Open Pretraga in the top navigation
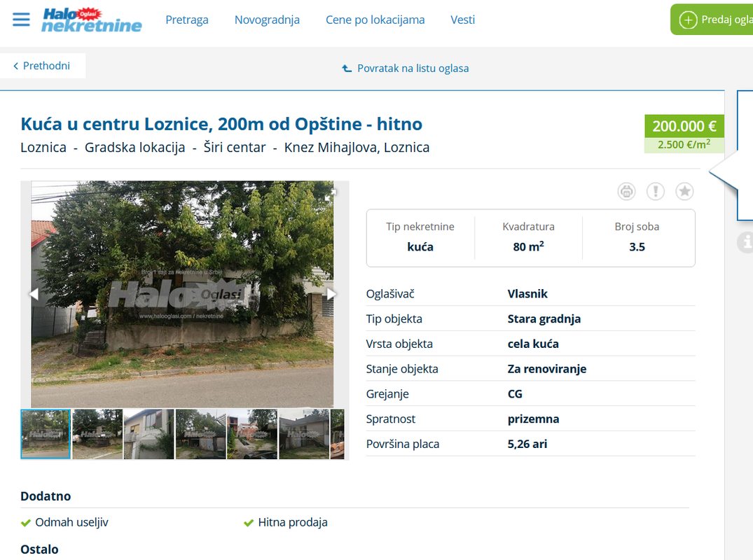 (x=187, y=20)
